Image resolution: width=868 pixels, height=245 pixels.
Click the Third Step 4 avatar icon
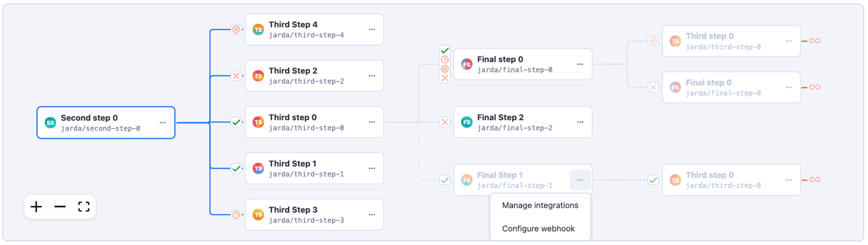pos(258,30)
